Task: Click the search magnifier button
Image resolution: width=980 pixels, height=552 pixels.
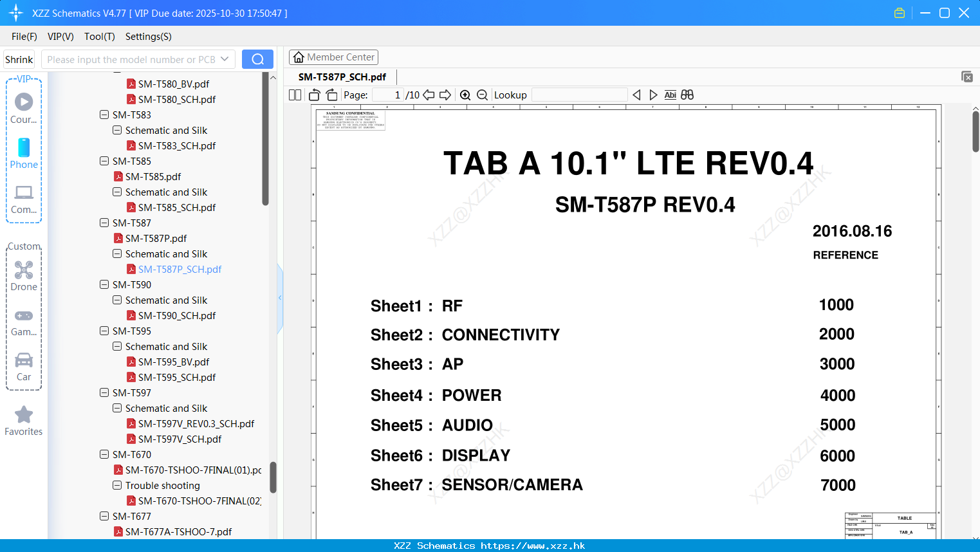Action: tap(257, 59)
